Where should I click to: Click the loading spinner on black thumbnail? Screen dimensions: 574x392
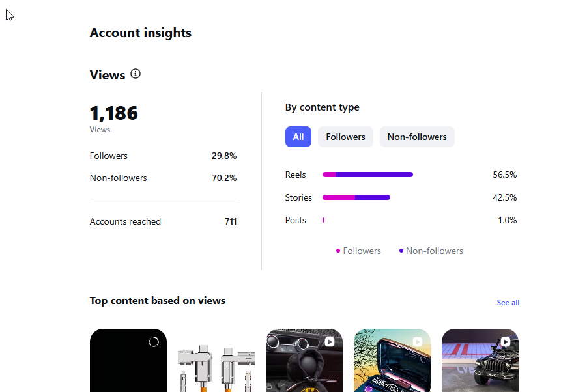pos(154,342)
